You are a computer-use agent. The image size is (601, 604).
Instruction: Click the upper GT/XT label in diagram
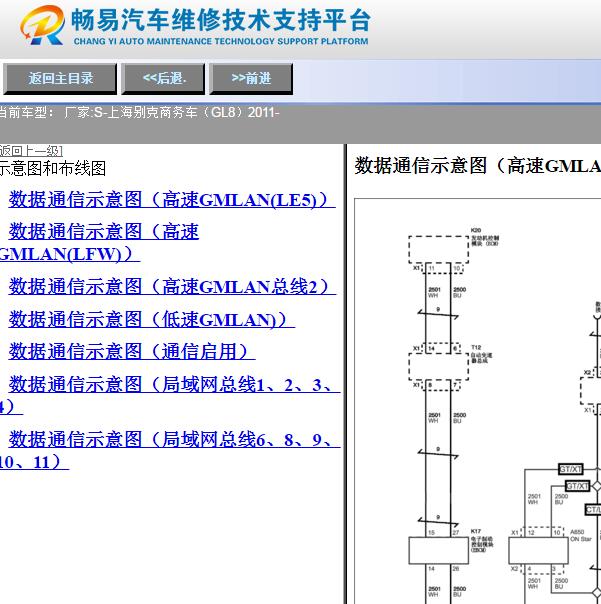coord(571,469)
